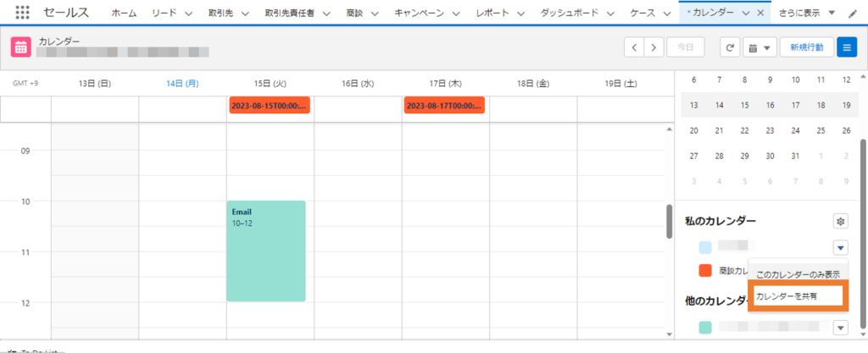This screenshot has height=353, width=868.
Task: Go to next week arrow
Action: [654, 47]
